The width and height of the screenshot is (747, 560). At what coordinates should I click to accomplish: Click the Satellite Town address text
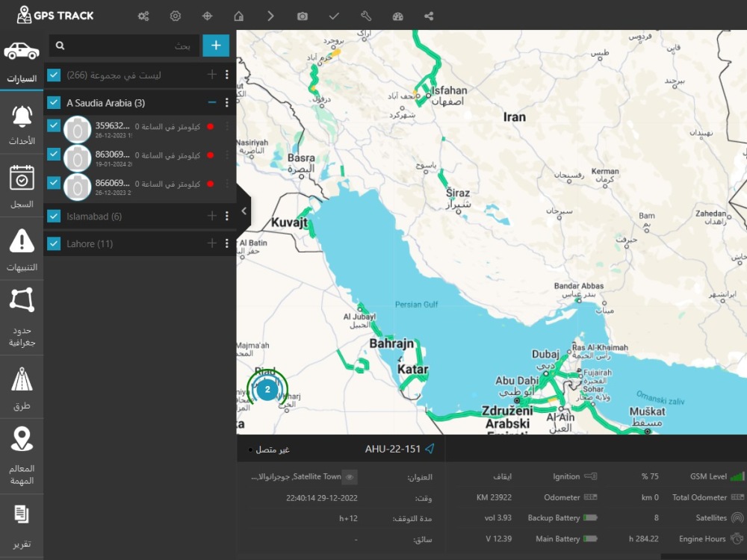click(x=296, y=476)
